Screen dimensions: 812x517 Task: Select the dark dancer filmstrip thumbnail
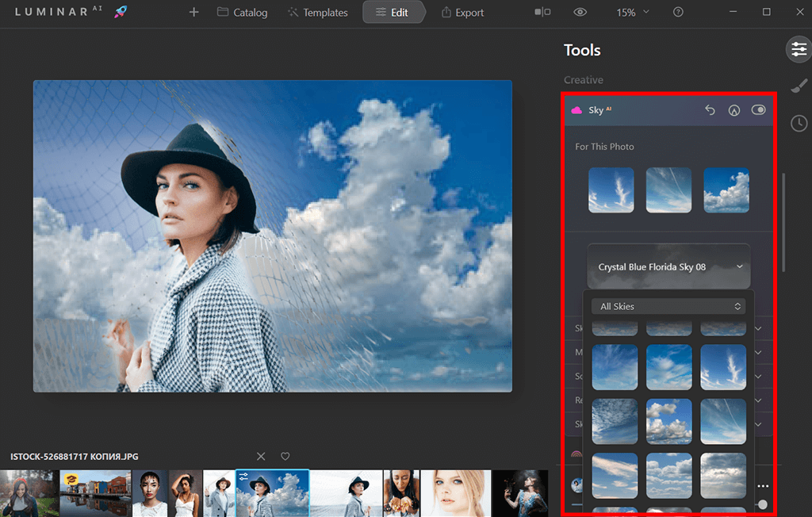click(520, 493)
